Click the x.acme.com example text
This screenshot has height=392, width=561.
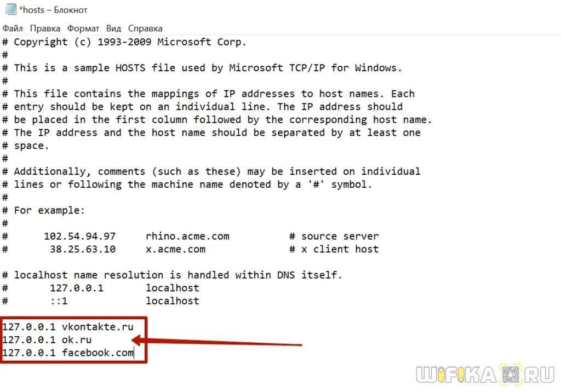click(x=175, y=249)
